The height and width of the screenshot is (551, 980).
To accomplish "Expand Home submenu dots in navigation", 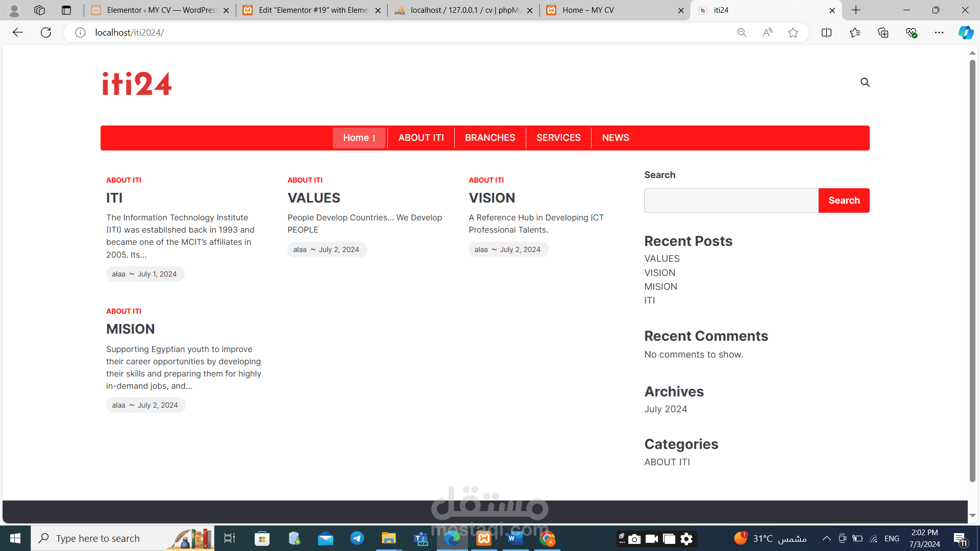I will (374, 138).
